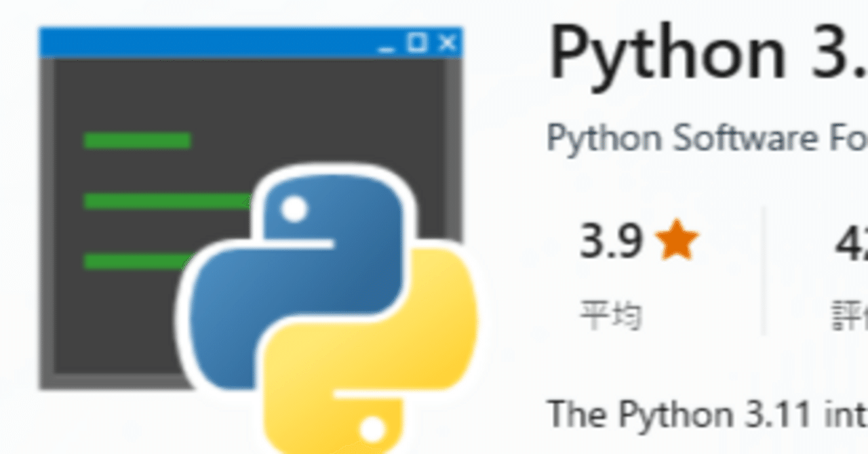Click the blue titlebar of the logo window
This screenshot has height=454, width=868.
[x=203, y=42]
